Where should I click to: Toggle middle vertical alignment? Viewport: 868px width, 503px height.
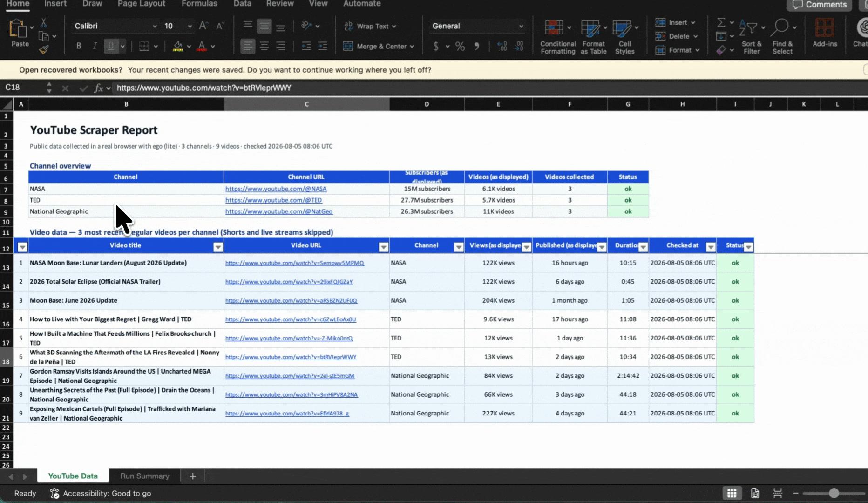point(264,26)
